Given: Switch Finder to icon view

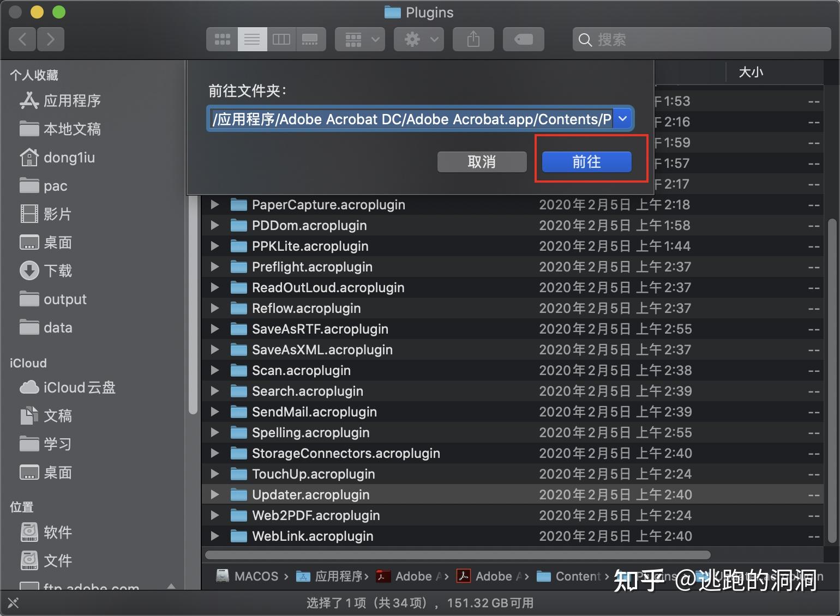Looking at the screenshot, I should (x=222, y=39).
